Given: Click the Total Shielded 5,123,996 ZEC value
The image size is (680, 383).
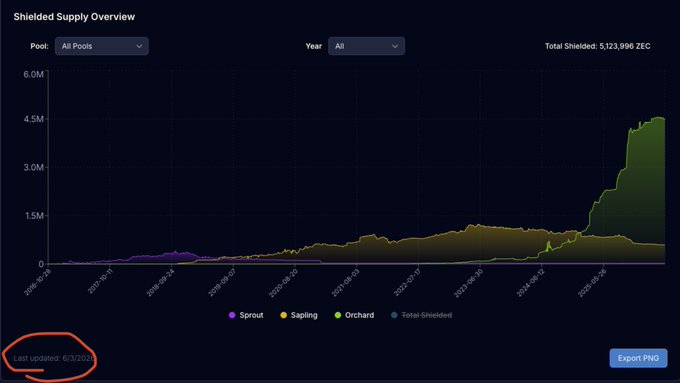Looking at the screenshot, I should [598, 46].
